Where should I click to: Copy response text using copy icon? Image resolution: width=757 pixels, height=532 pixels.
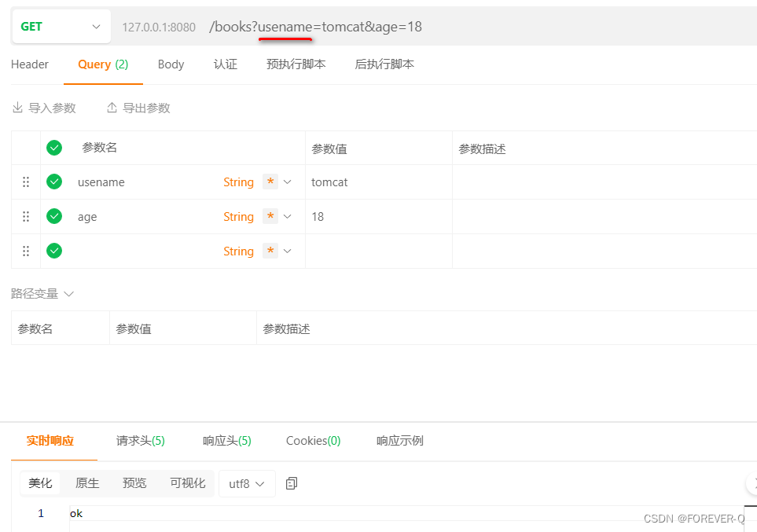pos(291,483)
